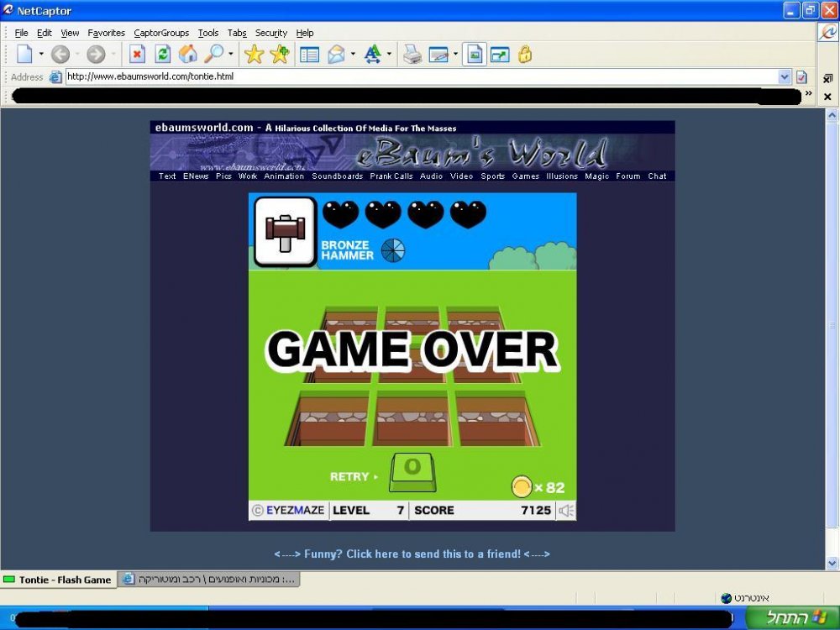Open the Mail envelope icon
This screenshot has width=840, height=630.
tap(336, 54)
